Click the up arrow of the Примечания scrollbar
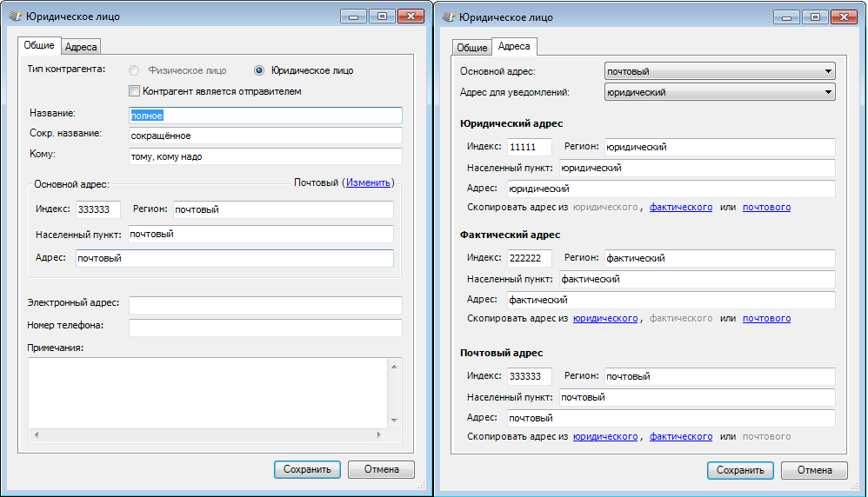 [x=394, y=368]
